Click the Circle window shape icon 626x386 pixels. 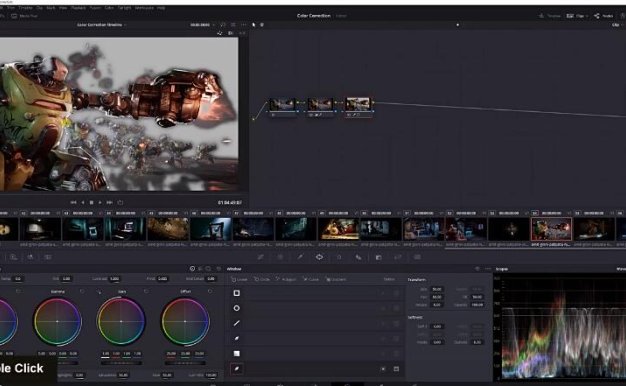[236, 308]
